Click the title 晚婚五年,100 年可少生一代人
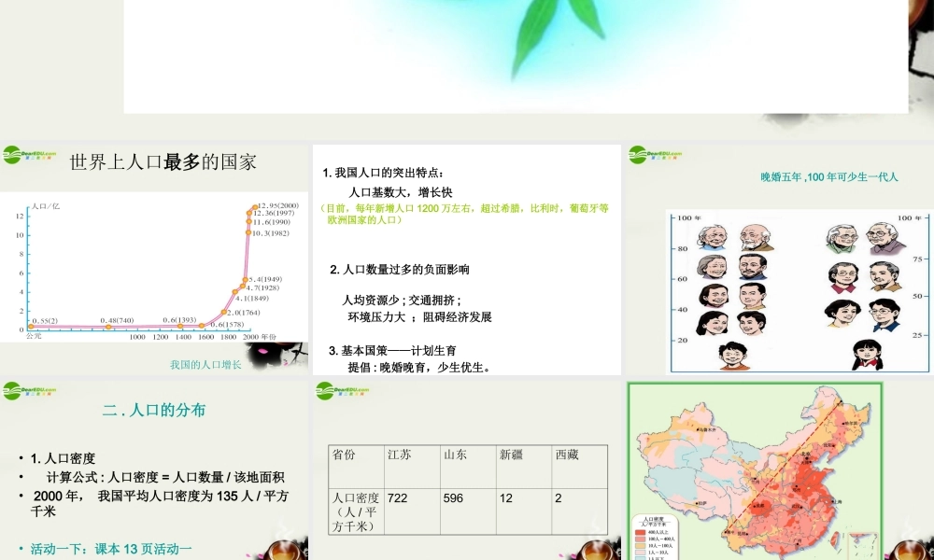The width and height of the screenshot is (934, 560). point(829,176)
